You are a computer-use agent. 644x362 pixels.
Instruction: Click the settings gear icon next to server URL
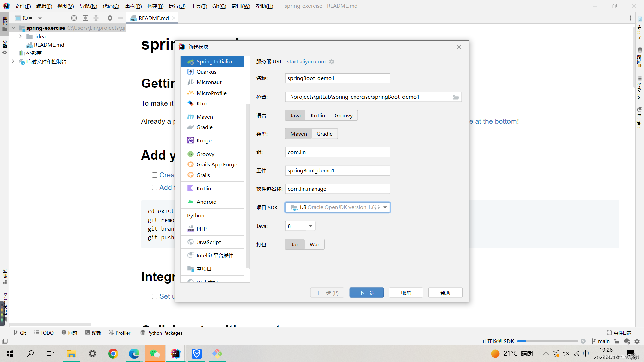331,61
